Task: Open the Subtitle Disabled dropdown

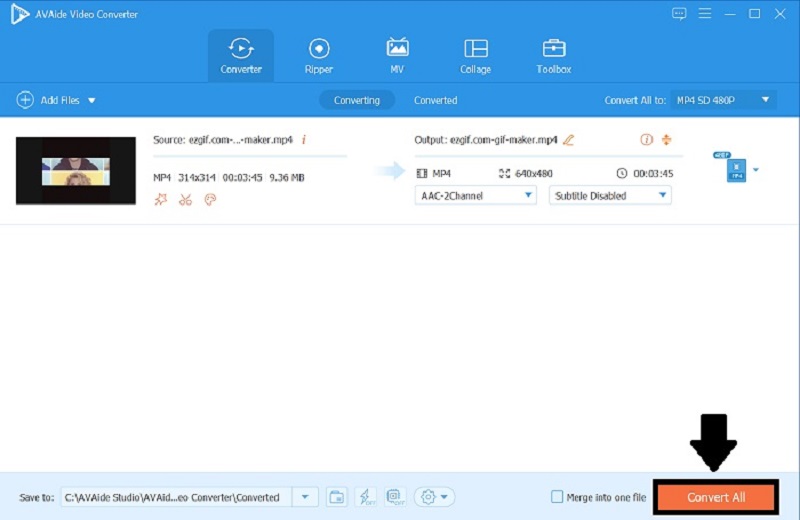Action: (x=610, y=195)
